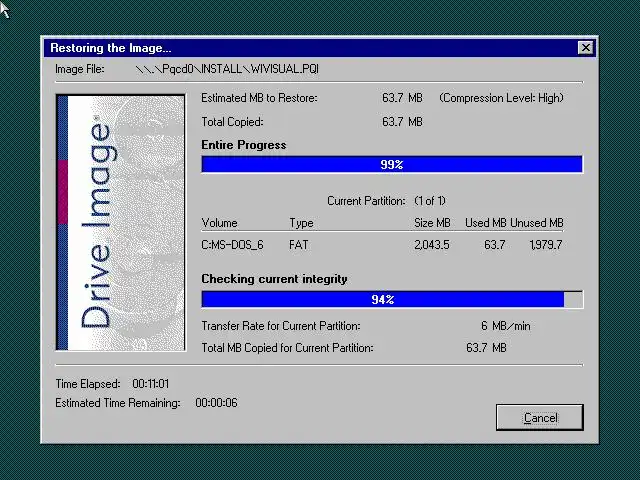
Task: Click the Volume column header
Action: pos(219,223)
